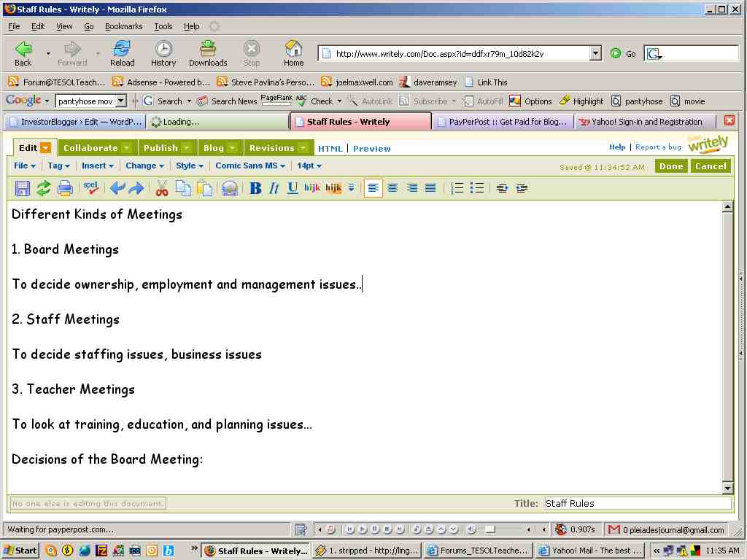The image size is (747, 560).
Task: Toggle italic formatting on selected text
Action: [274, 188]
